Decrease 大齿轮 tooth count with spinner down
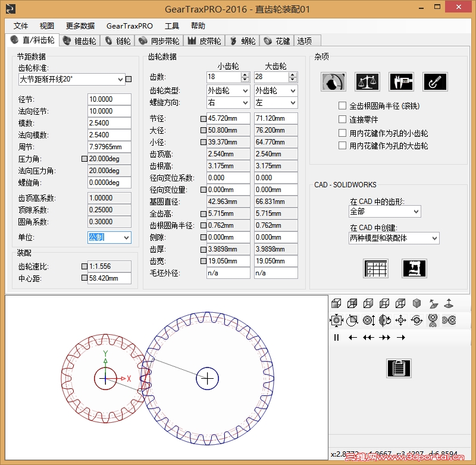The width and height of the screenshot is (476, 465). tap(292, 80)
